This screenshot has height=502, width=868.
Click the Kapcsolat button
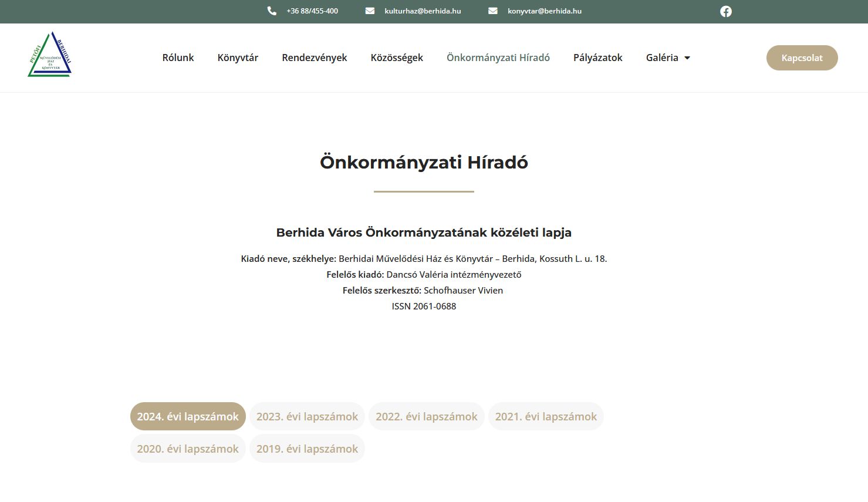tap(802, 58)
